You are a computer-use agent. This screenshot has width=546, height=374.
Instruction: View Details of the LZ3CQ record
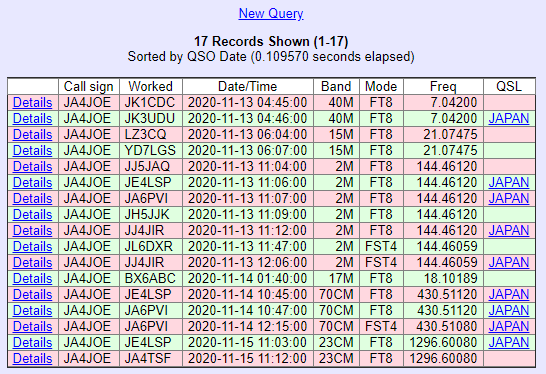tap(32, 134)
